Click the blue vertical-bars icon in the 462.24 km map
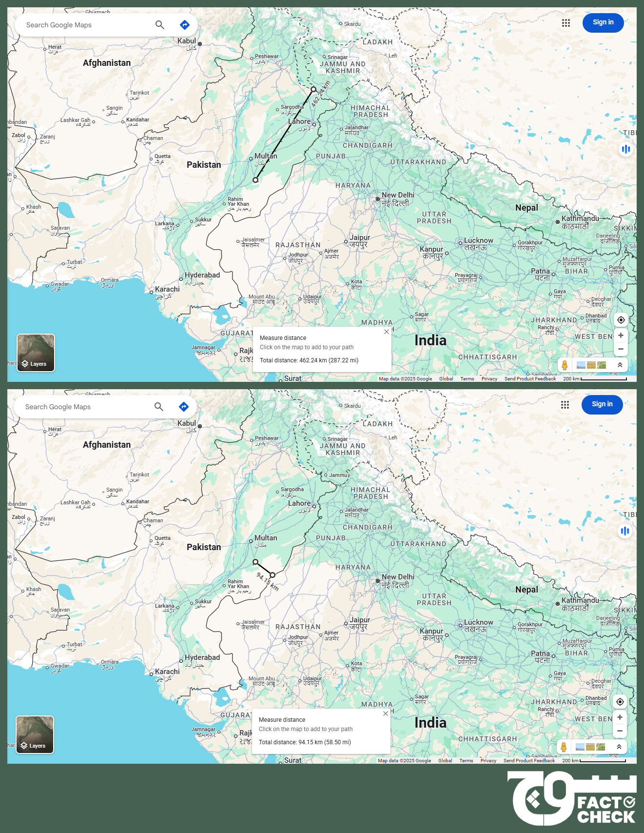 pos(626,149)
